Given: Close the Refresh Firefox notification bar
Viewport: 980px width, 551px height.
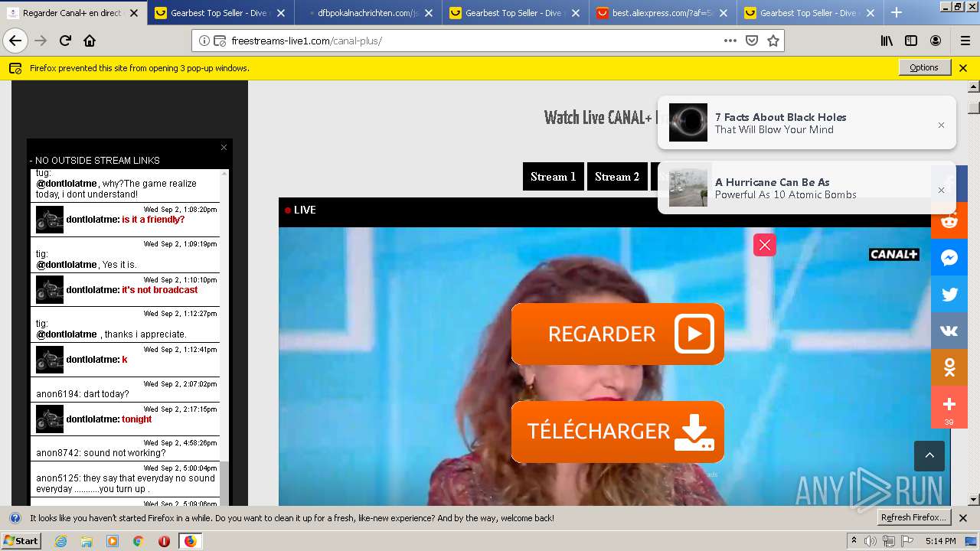Looking at the screenshot, I should coord(963,518).
